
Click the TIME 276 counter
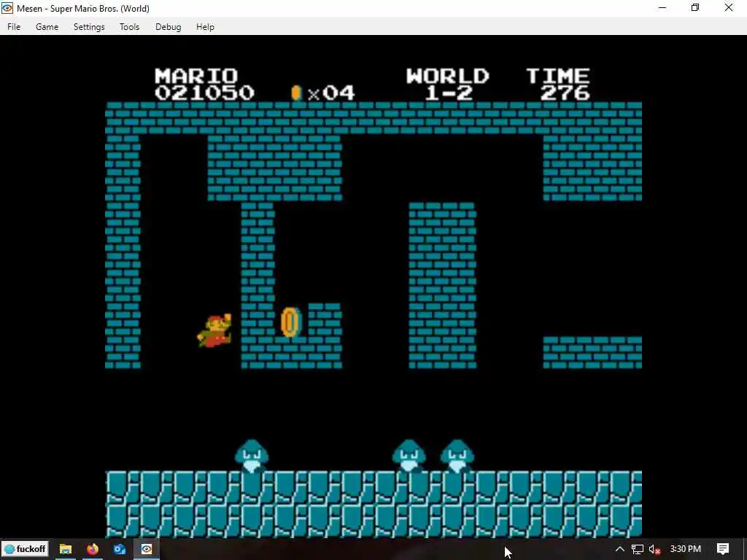click(x=559, y=85)
